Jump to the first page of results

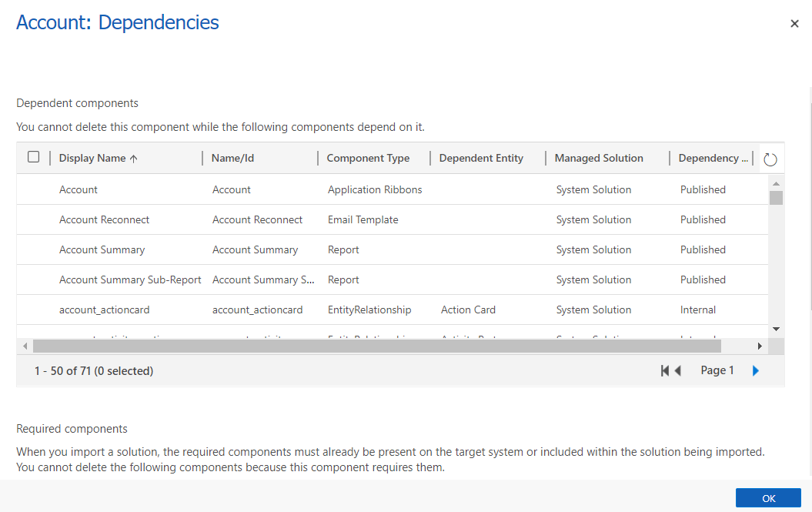point(664,371)
